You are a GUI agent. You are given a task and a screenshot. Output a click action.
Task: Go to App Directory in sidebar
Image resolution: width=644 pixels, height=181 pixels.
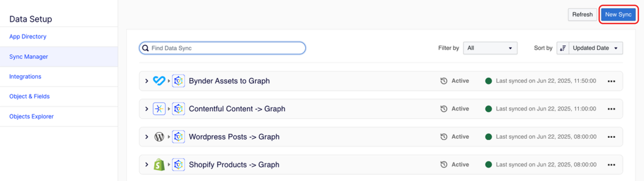click(x=28, y=36)
